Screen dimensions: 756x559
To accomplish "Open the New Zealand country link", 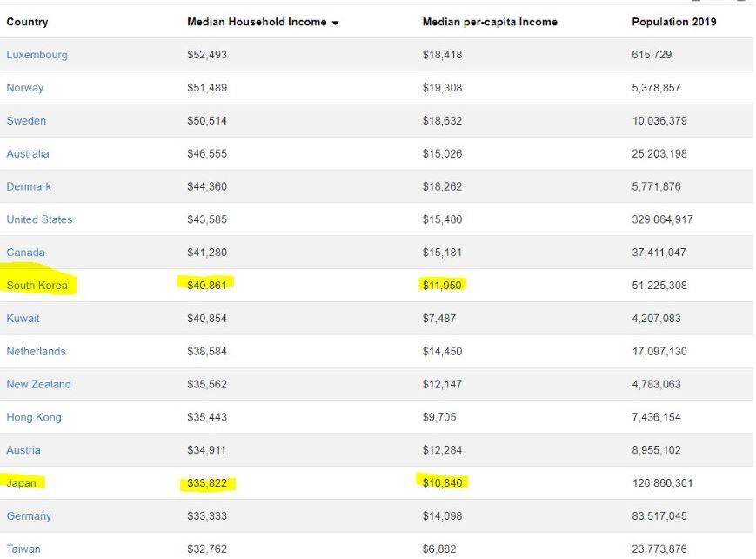I will 38,385.
